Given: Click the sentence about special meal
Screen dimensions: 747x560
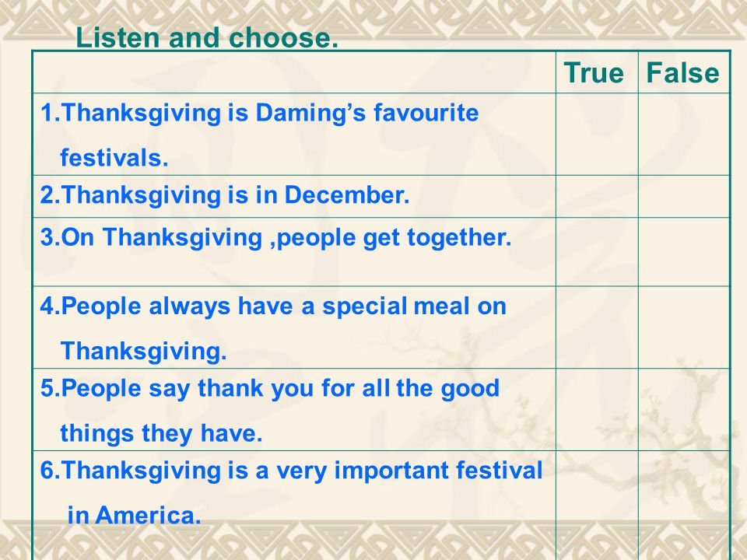Looking at the screenshot, I should coord(273,328).
